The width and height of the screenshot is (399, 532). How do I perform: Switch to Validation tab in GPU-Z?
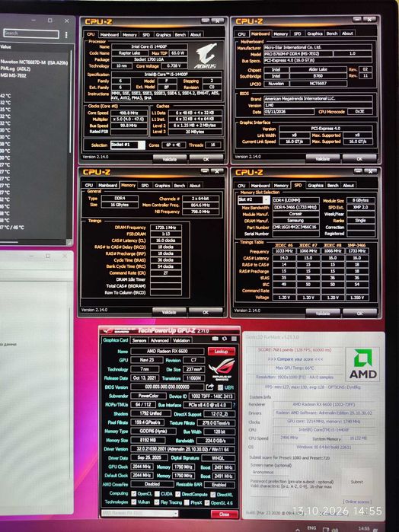tap(181, 340)
